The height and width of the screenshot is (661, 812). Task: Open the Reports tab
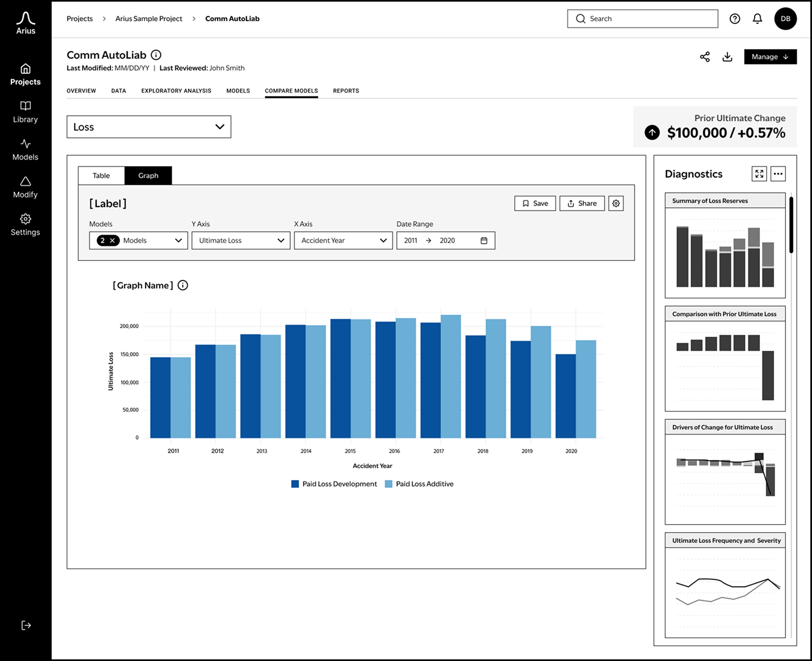pos(346,91)
